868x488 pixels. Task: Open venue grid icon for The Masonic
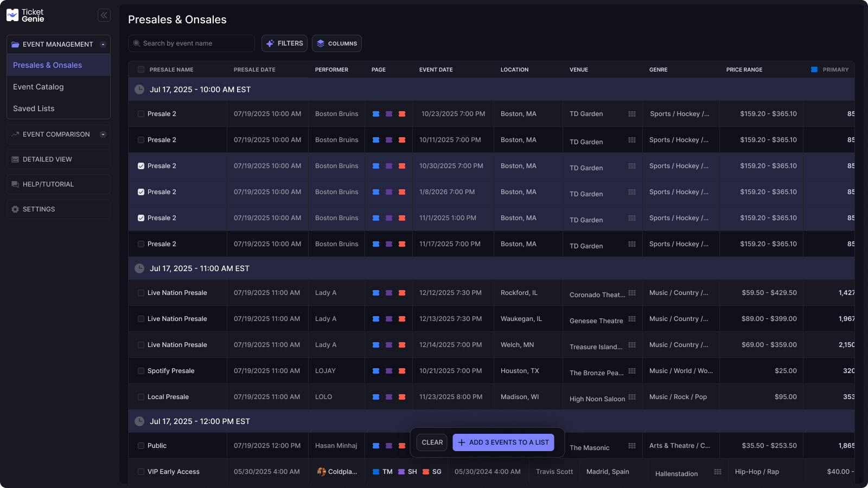point(632,446)
